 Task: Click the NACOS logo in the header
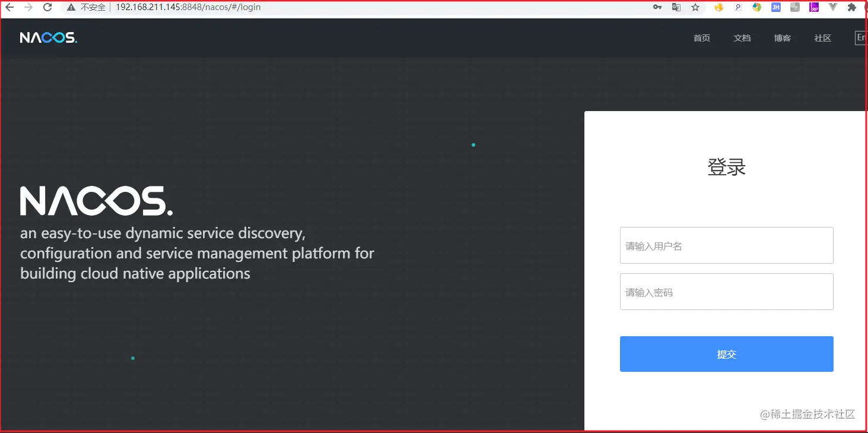[49, 38]
